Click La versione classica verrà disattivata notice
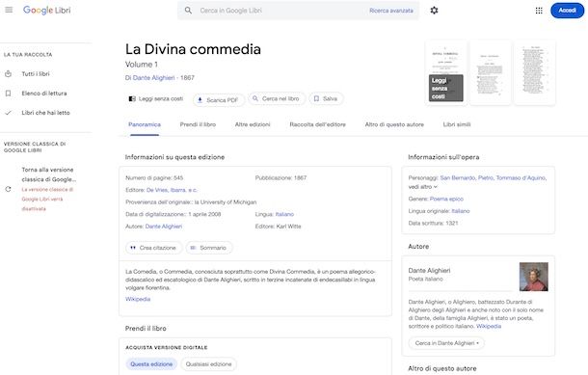This screenshot has height=375, width=588. tap(47, 200)
